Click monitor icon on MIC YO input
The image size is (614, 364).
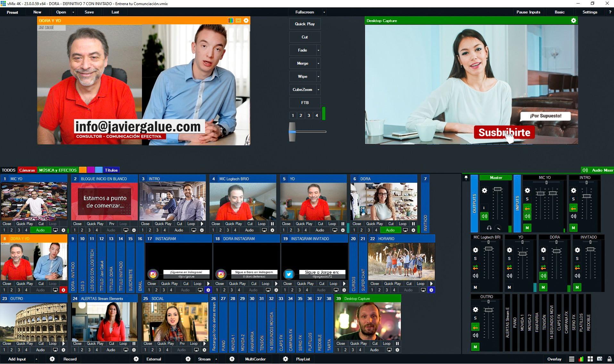pos(55,230)
